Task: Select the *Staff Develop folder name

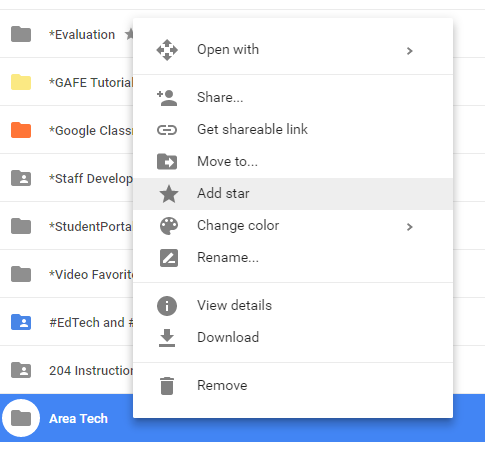Action: [x=91, y=179]
